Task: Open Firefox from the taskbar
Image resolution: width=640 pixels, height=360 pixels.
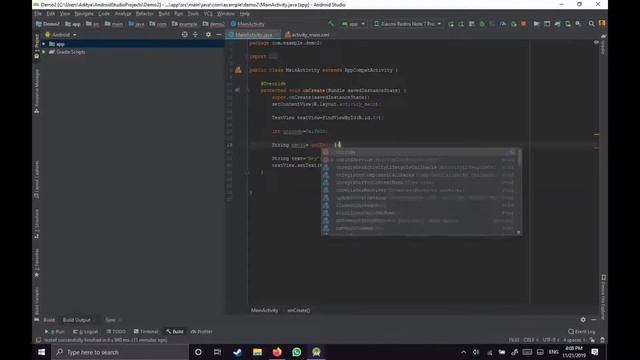Action: tap(277, 352)
